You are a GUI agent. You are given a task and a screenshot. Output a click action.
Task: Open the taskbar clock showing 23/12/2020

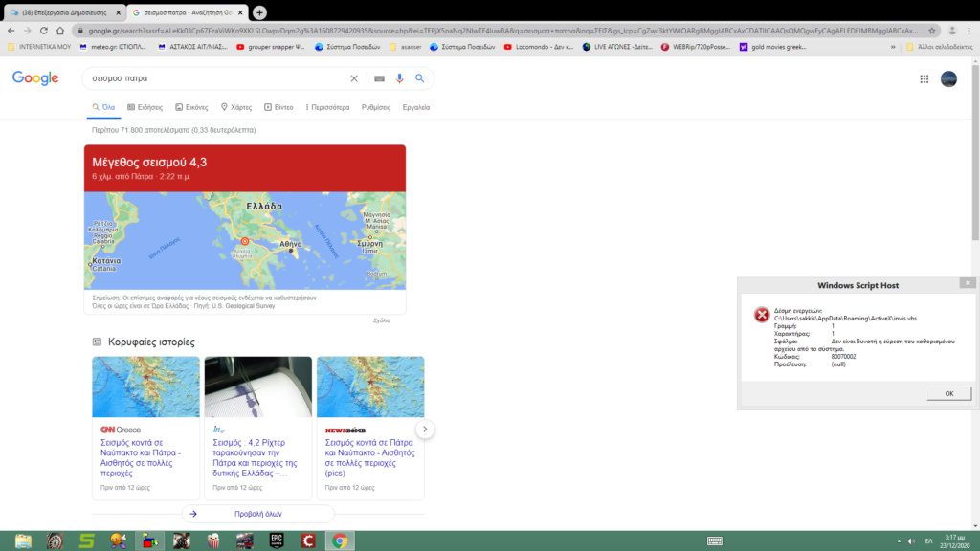(954, 541)
